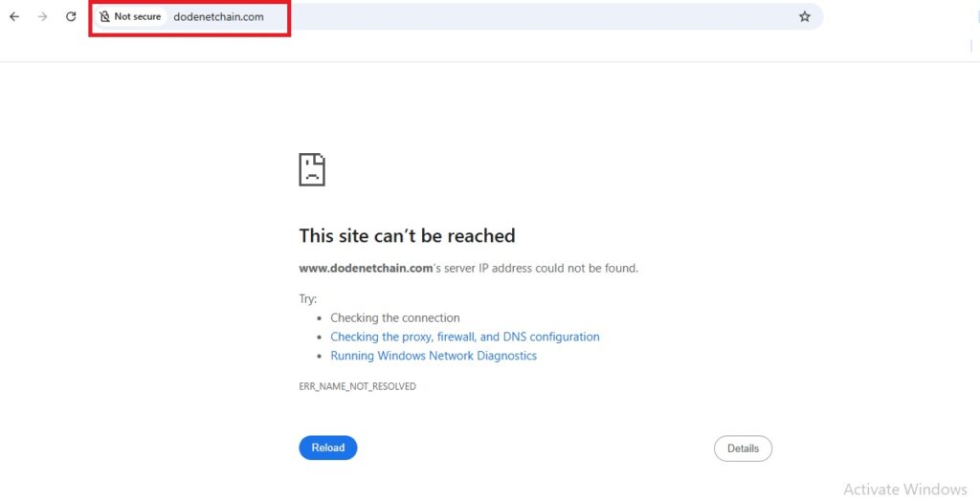Click the Checking the connection suggestion
Viewport: 980px width, 501px height.
(395, 318)
